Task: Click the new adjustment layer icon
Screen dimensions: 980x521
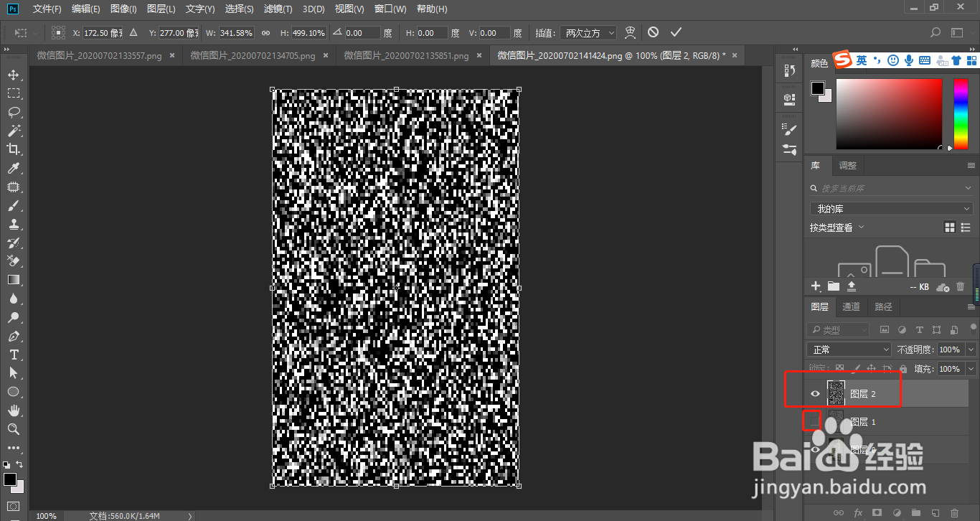Action: click(x=896, y=512)
